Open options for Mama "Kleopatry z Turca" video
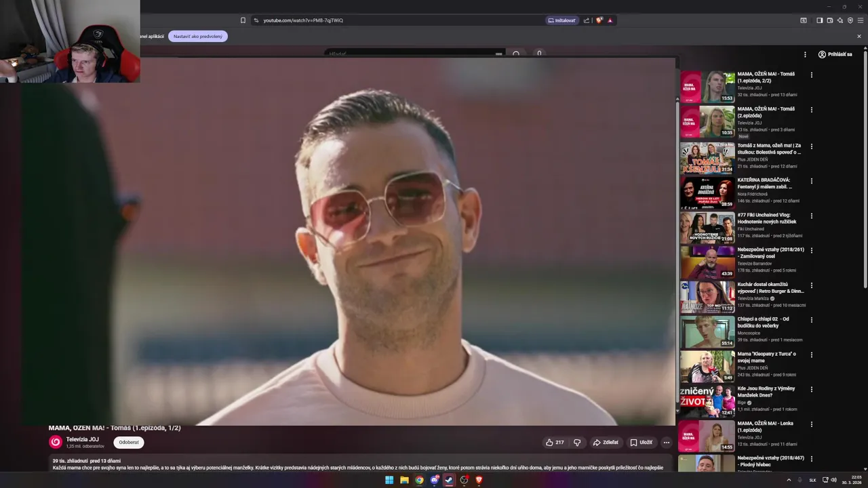 click(x=811, y=354)
